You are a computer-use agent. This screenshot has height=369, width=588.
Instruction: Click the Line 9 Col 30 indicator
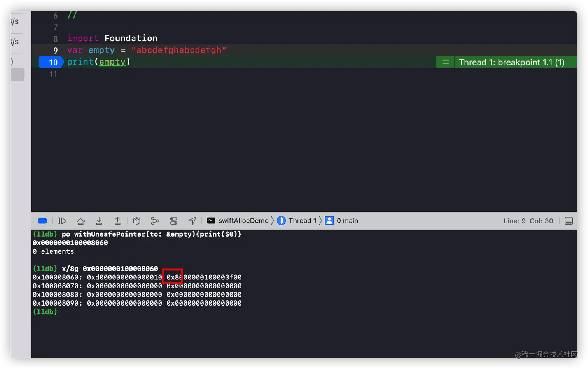tap(528, 221)
